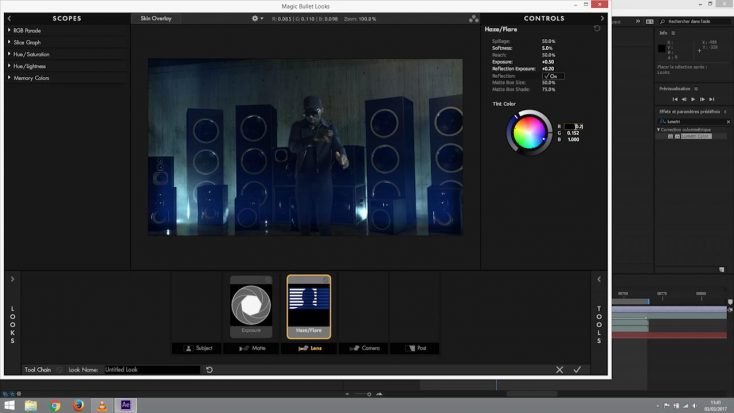Open Firefox from the taskbar
Screen dimensions: 734x413
[78, 405]
